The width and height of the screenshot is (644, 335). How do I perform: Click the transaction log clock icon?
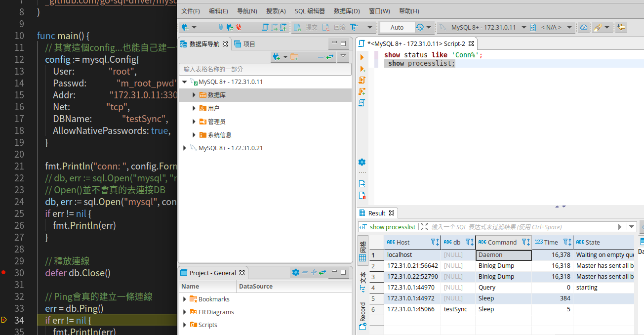[x=419, y=27]
